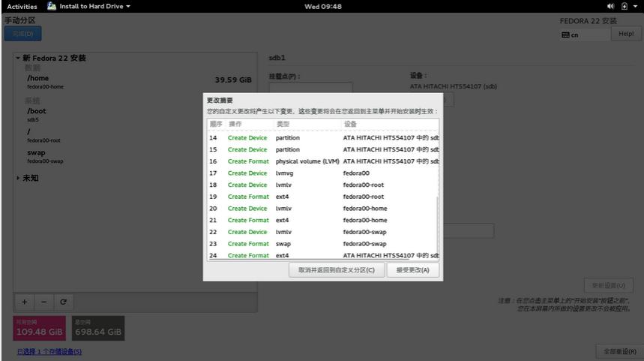The image size is (644, 361).
Task: Expand the 未知 partition group
Action: point(18,178)
